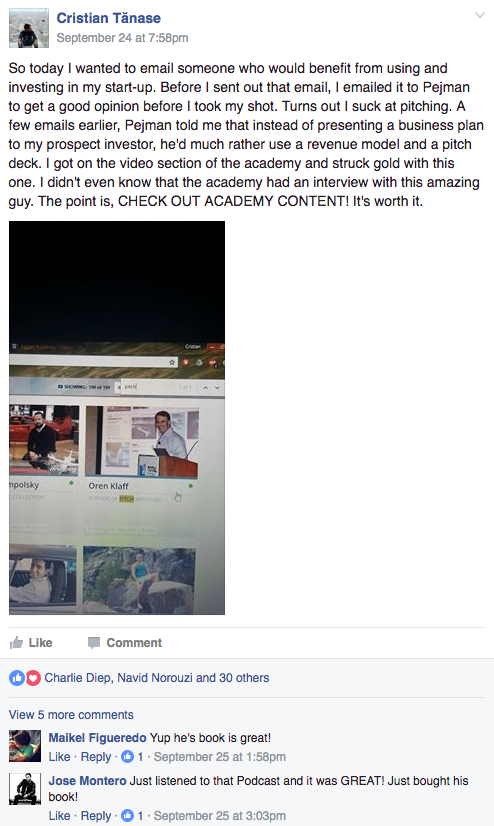Click the speech bubble Comment icon
This screenshot has width=494, height=826.
click(94, 643)
